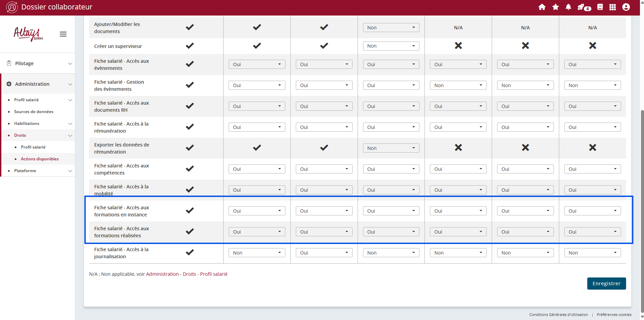Open dropdown in 'Exporter les données de rémunération' row
644x320 pixels.
tap(391, 148)
